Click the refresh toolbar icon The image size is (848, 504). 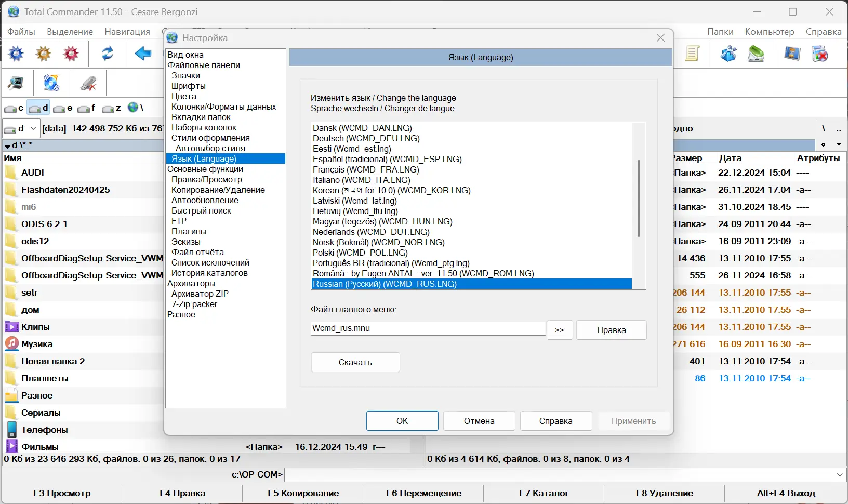(108, 54)
